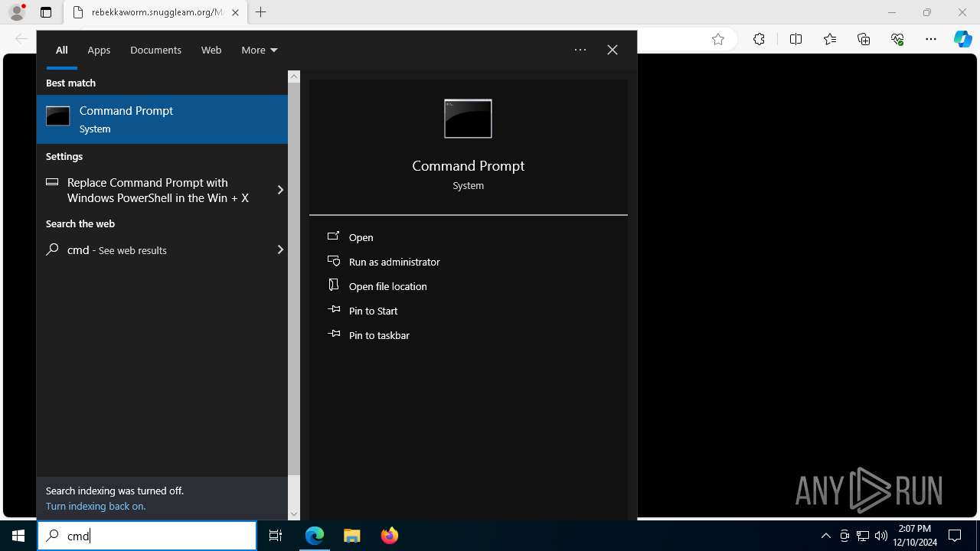
Task: Click the large Command Prompt preview icon
Action: coord(468,119)
